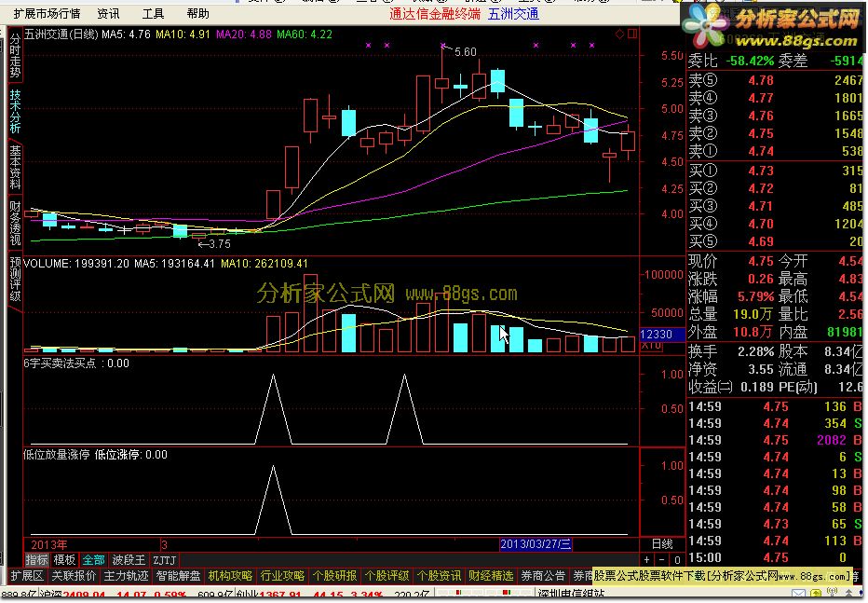Open the mail envelope icon in status bar
The height and width of the screenshot is (603, 868).
pos(798,595)
